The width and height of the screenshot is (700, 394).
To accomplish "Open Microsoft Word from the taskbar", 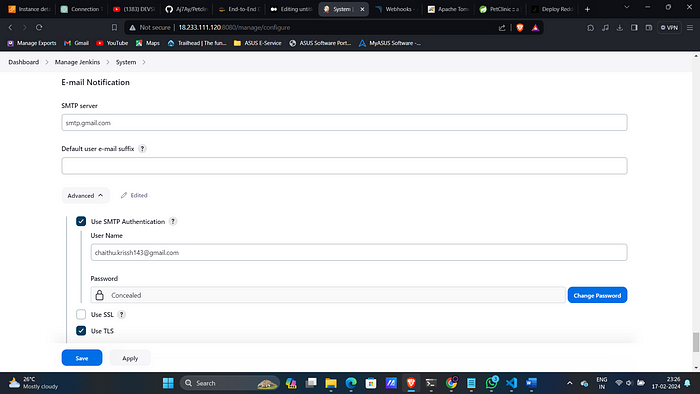I will tap(531, 383).
